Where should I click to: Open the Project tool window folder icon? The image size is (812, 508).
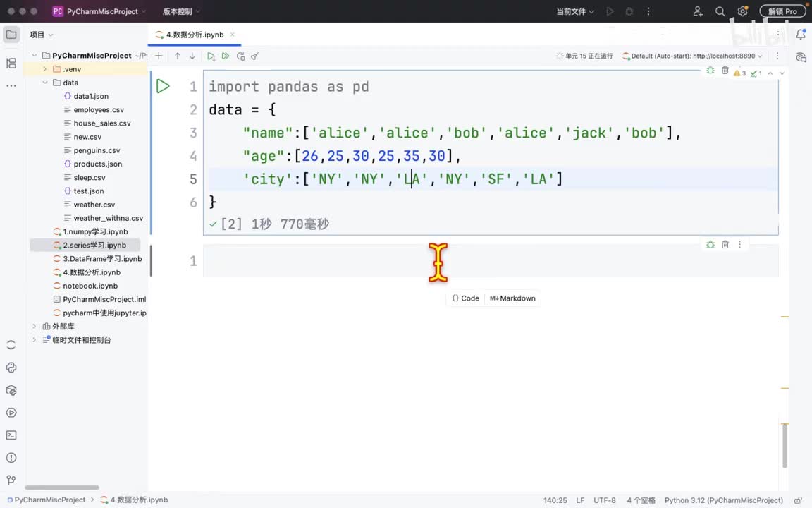click(11, 35)
